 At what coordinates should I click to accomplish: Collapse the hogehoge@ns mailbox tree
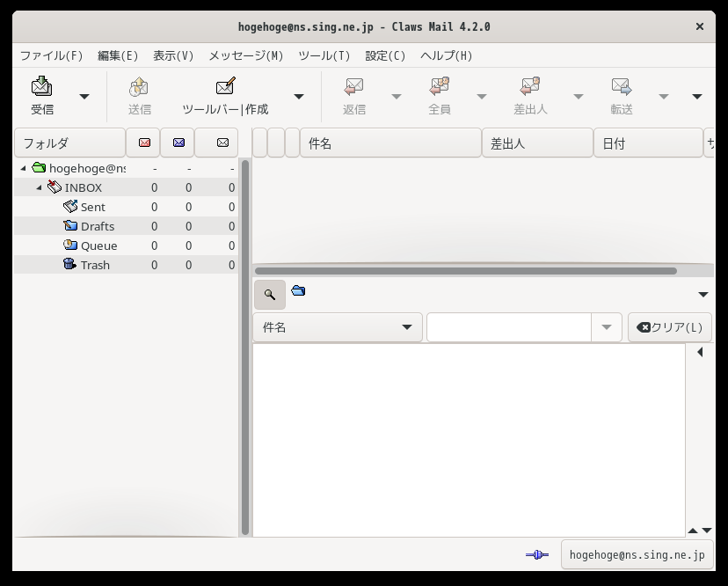pyautogui.click(x=23, y=168)
